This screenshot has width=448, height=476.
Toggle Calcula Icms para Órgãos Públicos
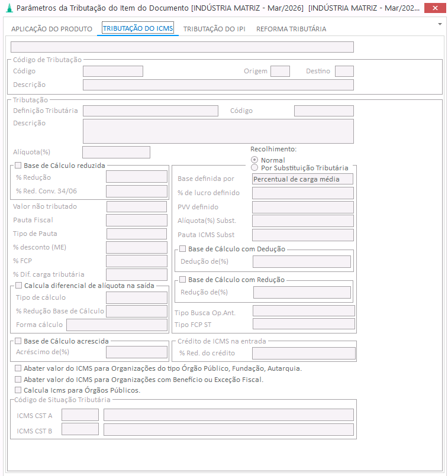18,390
